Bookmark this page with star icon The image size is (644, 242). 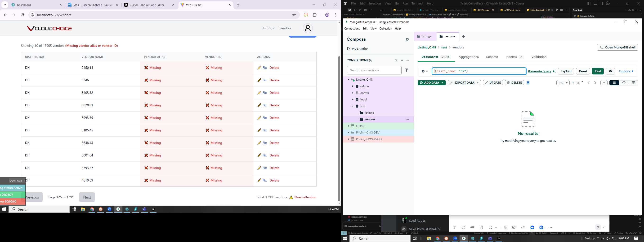[x=294, y=15]
